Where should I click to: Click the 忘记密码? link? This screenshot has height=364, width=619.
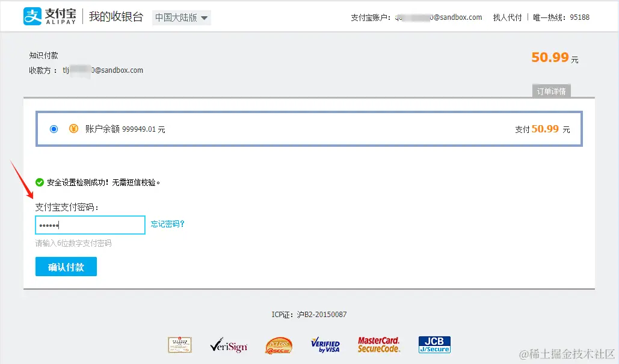pos(167,224)
